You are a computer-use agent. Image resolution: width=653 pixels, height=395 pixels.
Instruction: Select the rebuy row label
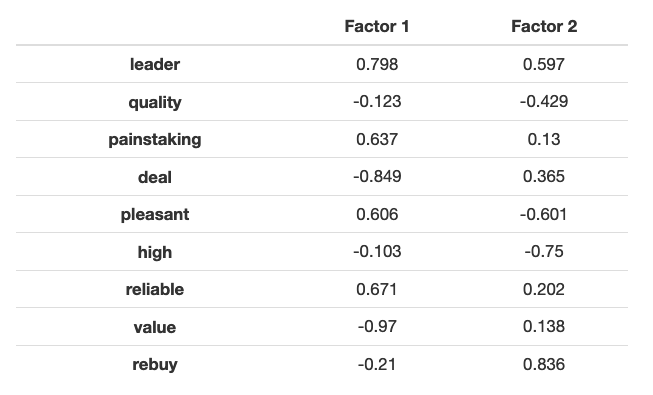tap(155, 365)
